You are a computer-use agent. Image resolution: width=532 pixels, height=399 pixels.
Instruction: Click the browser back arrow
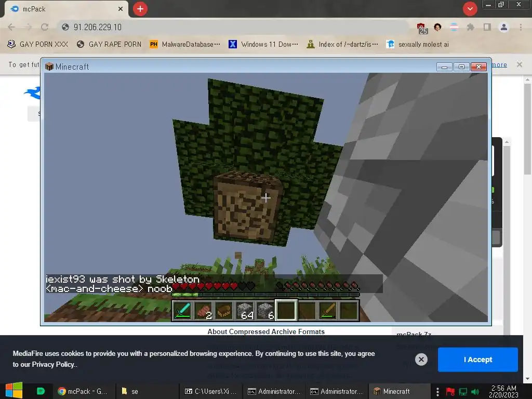11,27
